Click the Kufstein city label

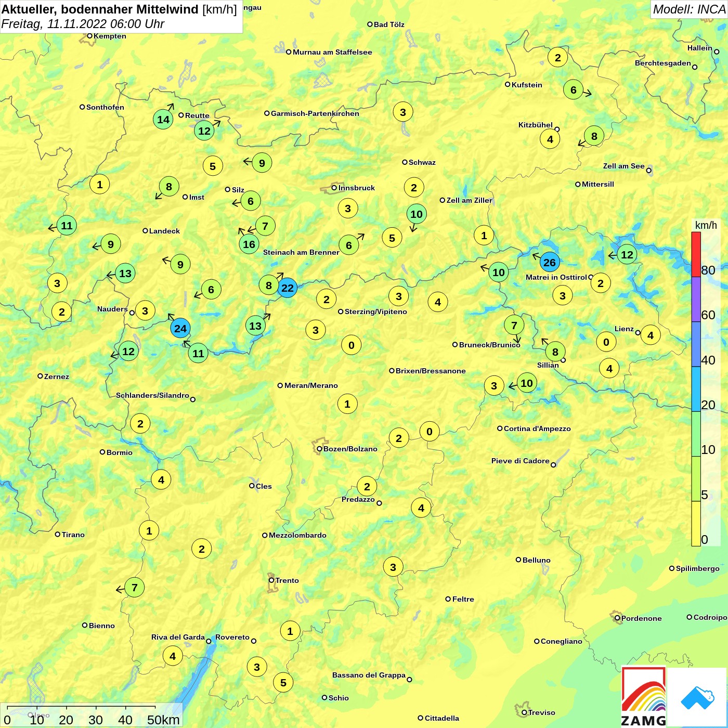click(527, 85)
